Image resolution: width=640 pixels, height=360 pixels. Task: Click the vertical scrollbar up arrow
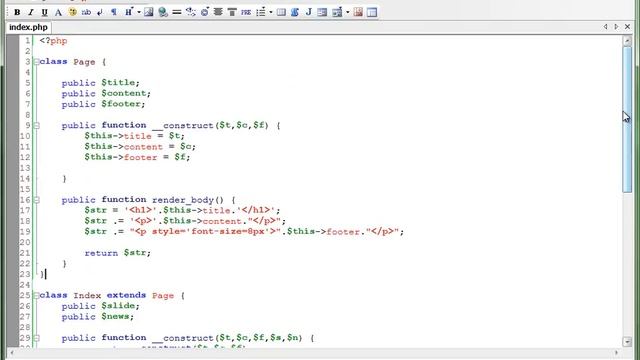tap(627, 41)
